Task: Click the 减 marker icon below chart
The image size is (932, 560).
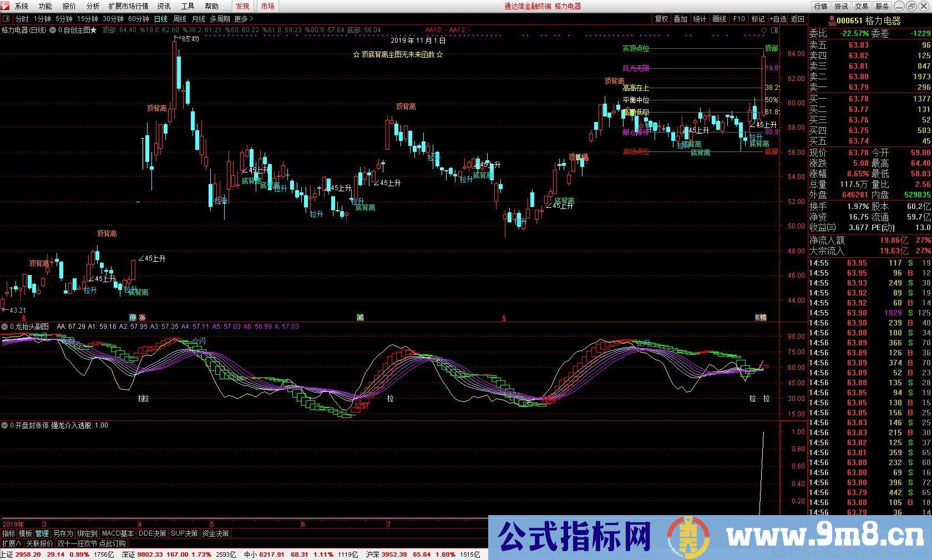Action: coord(360,318)
